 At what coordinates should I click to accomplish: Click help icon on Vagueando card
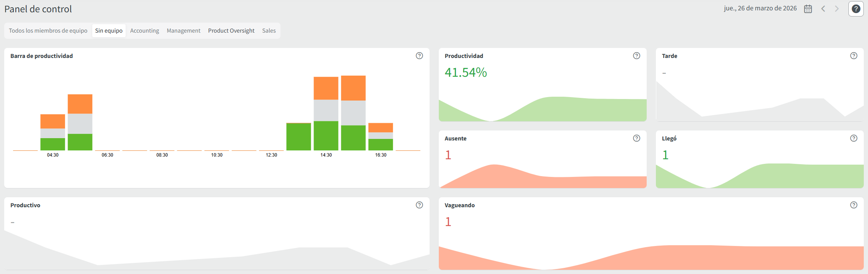click(853, 205)
